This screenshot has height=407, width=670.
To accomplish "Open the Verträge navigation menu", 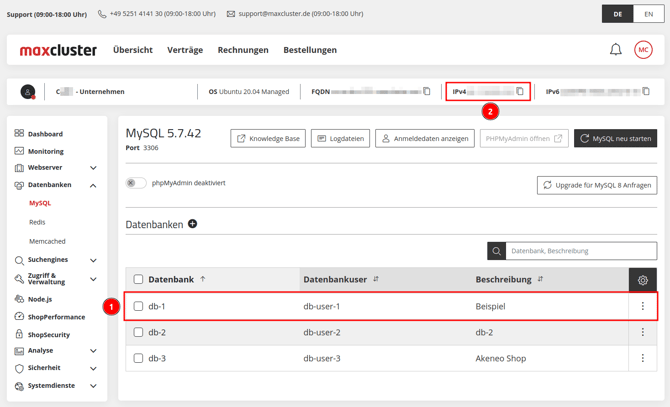I will tap(185, 50).
